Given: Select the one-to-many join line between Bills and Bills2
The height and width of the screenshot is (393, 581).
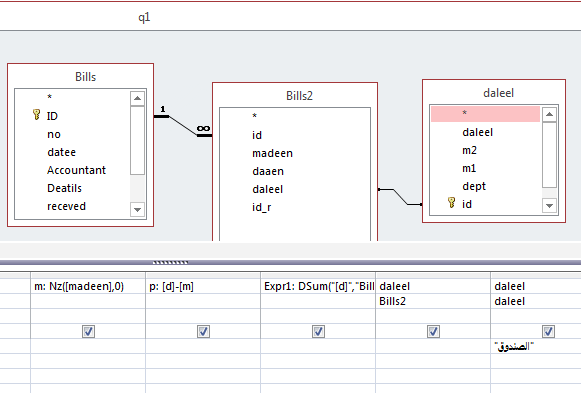Looking at the screenshot, I should tap(183, 126).
